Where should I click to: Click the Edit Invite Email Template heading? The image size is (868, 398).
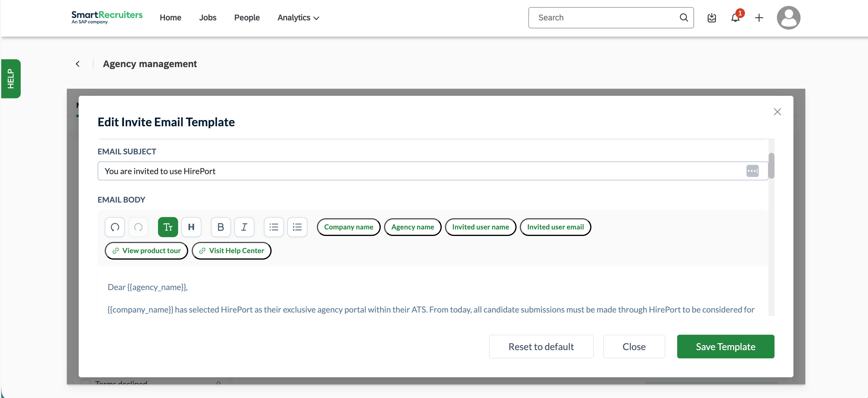point(166,122)
